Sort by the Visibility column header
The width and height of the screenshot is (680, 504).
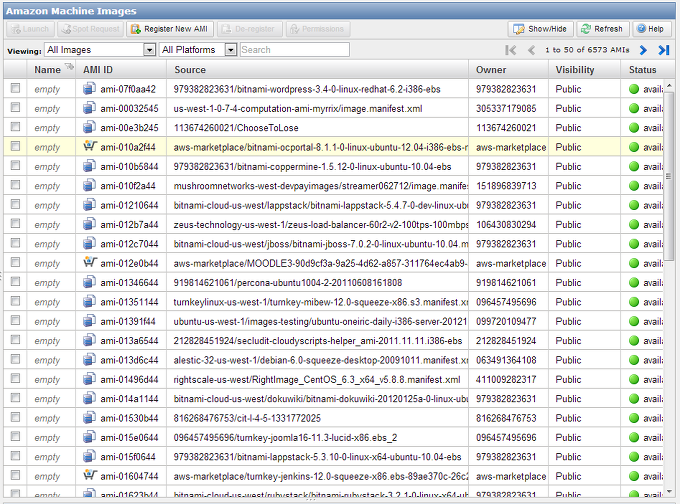[x=575, y=70]
